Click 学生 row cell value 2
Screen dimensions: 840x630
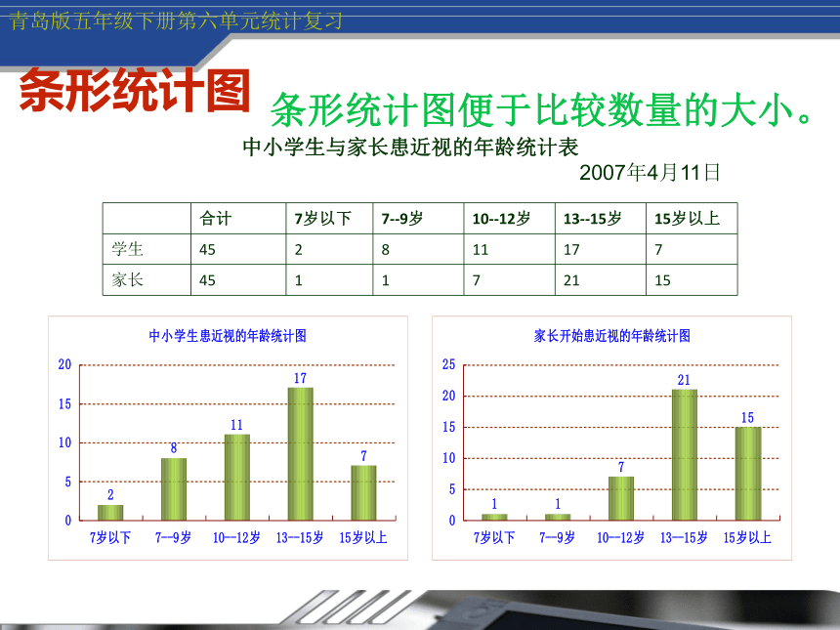click(298, 250)
